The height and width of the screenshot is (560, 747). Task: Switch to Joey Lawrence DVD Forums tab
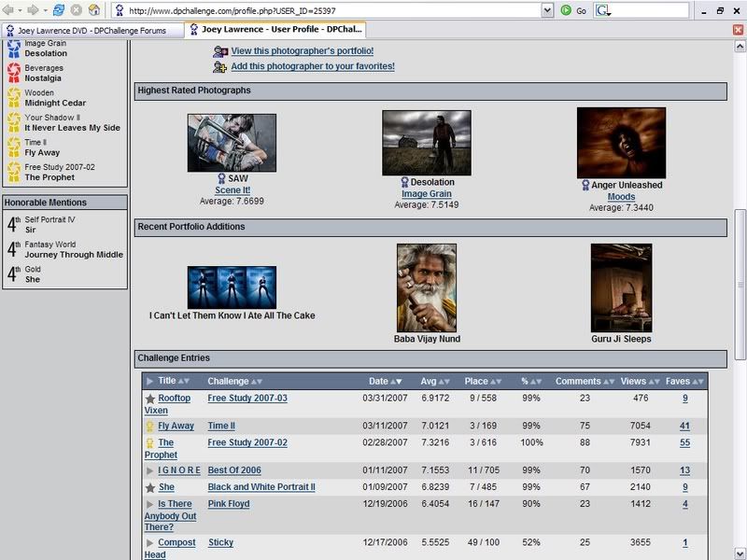(92, 30)
